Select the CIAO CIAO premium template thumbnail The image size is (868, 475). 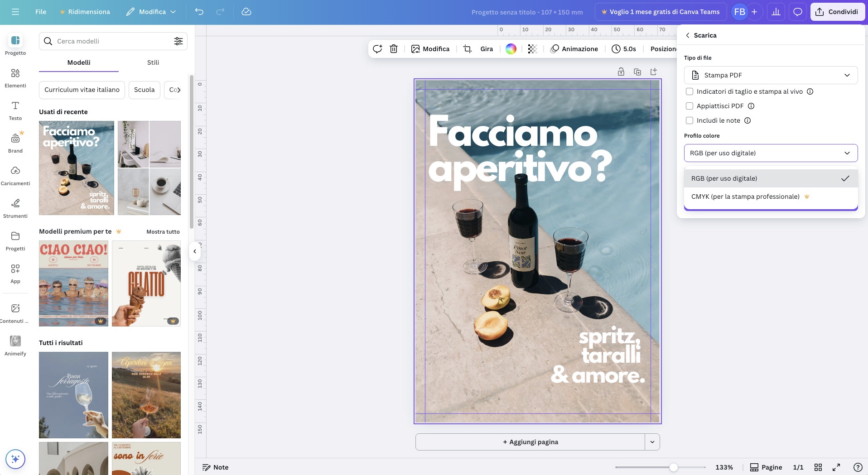coord(73,283)
